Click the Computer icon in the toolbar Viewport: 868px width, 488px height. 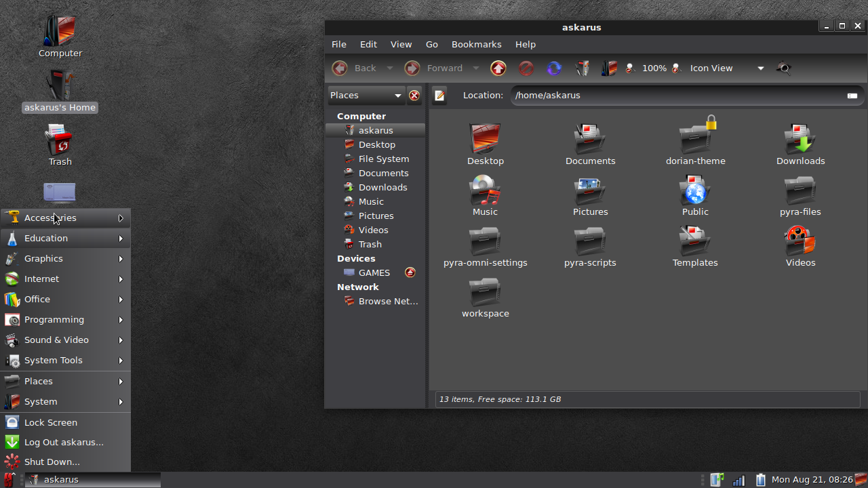(x=609, y=68)
